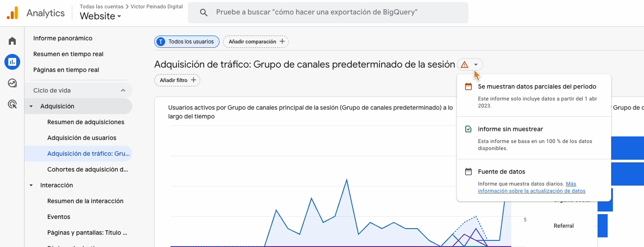Open the Explore icon in left rail
This screenshot has width=644, height=247.
[x=12, y=83]
